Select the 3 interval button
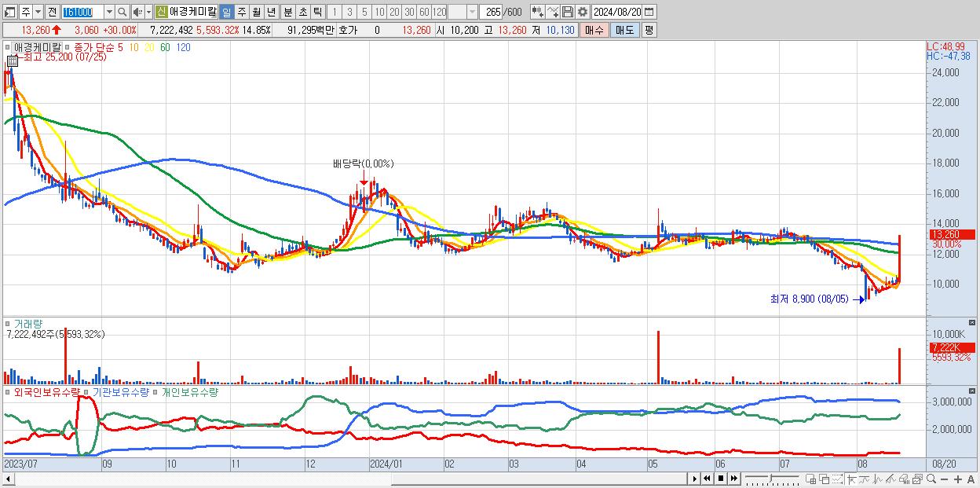 (x=349, y=12)
